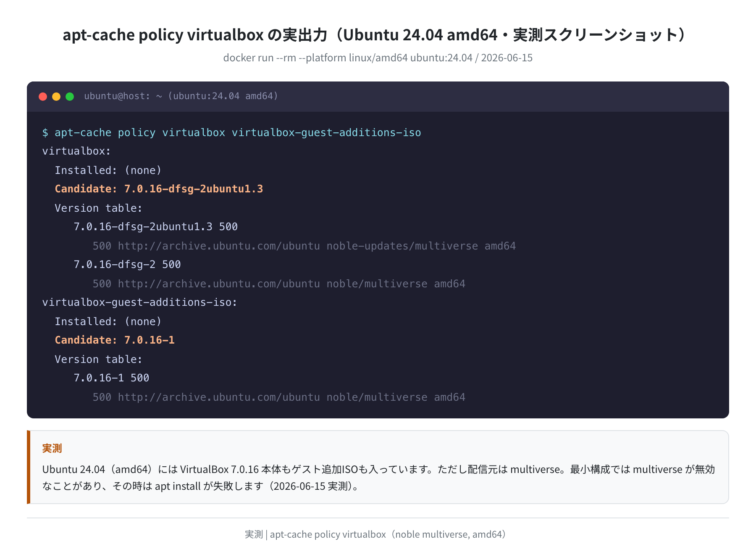Click the callout paragraph about multiverse

click(378, 478)
